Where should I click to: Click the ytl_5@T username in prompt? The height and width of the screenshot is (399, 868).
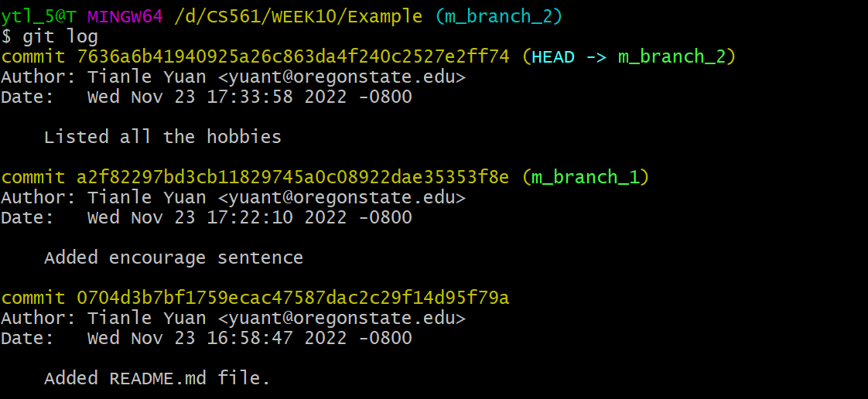click(x=38, y=16)
